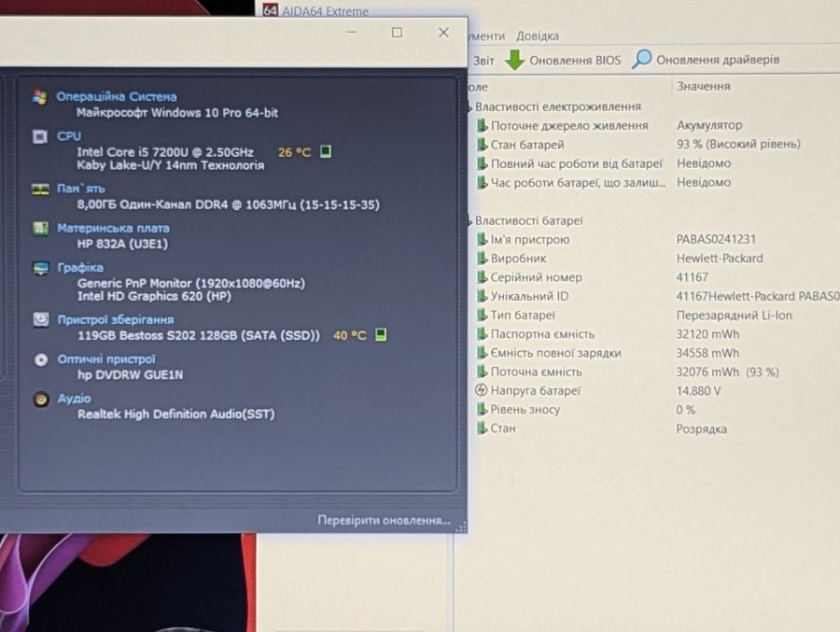Click the magnifier icon for Оновлення драйверів
840x632 pixels.
click(x=642, y=59)
